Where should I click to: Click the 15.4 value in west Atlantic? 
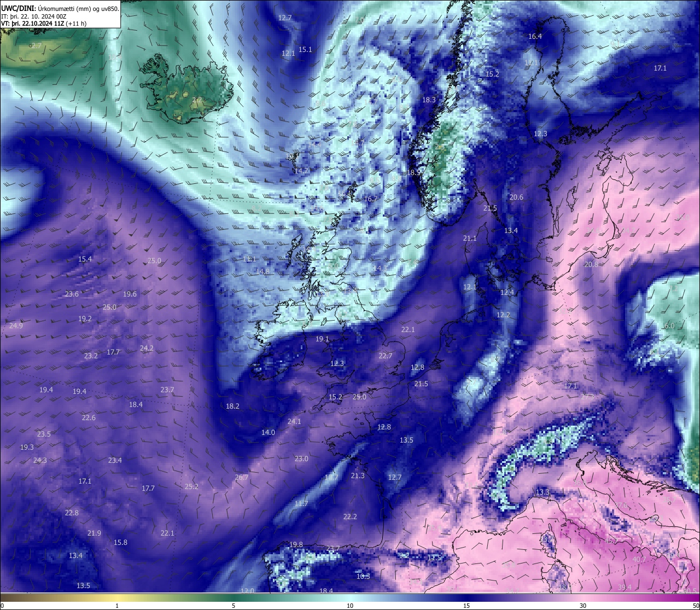[85, 259]
